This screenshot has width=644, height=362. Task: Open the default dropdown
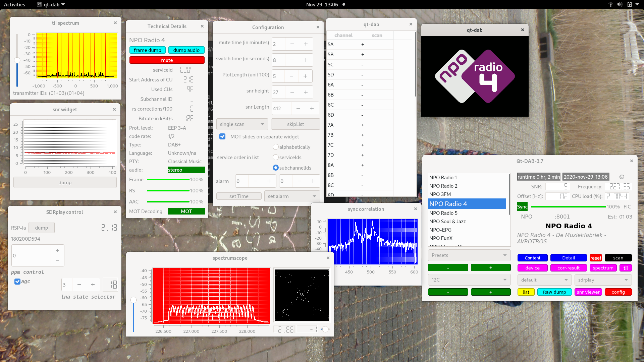[544, 280]
